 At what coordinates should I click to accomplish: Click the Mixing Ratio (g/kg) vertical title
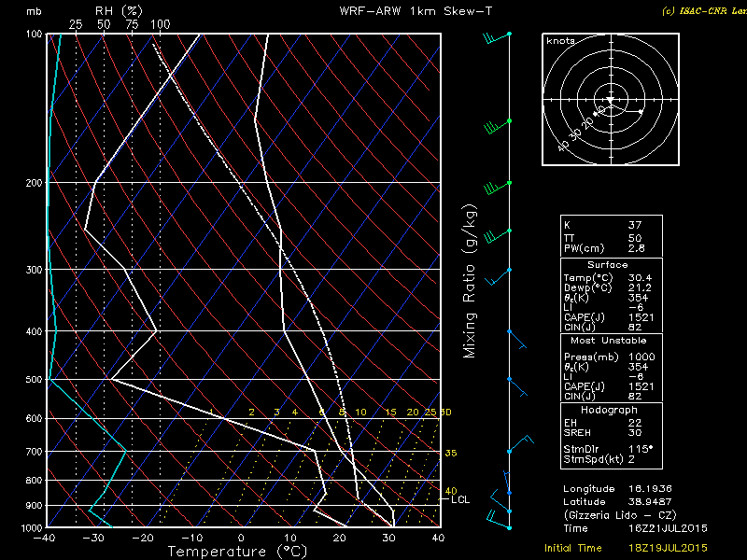(x=470, y=281)
